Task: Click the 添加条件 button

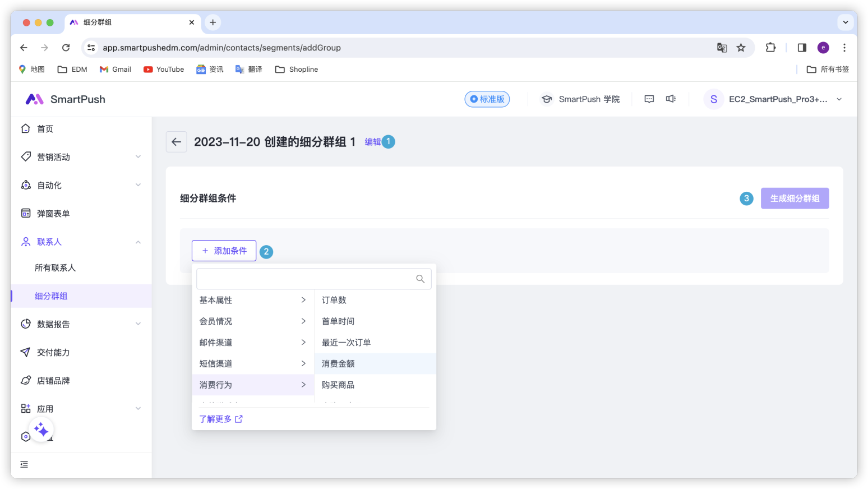Action: click(224, 251)
